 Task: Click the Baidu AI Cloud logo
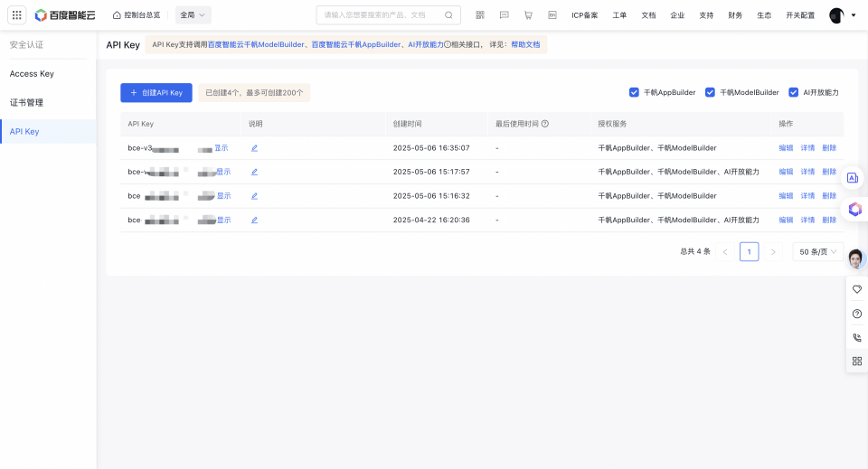tap(65, 15)
